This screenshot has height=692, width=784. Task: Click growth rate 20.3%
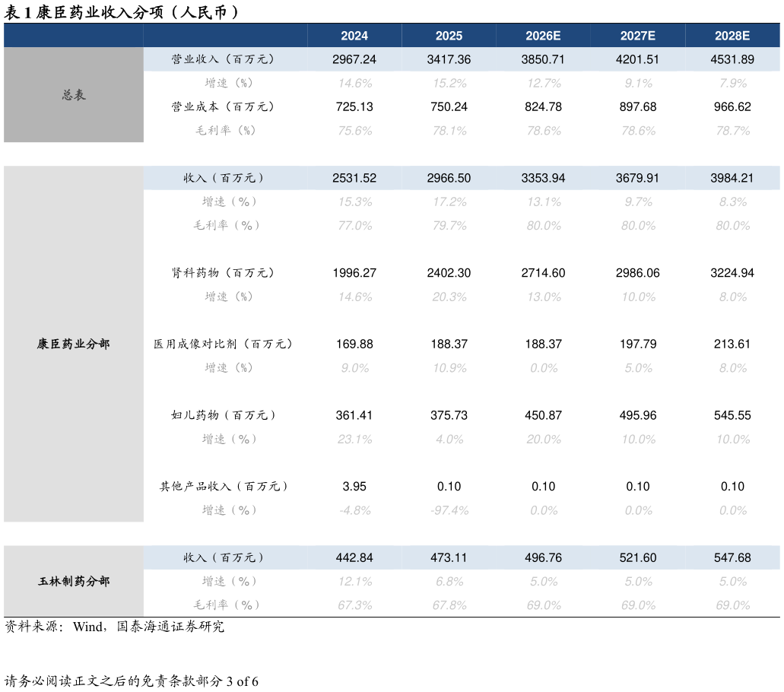(449, 297)
